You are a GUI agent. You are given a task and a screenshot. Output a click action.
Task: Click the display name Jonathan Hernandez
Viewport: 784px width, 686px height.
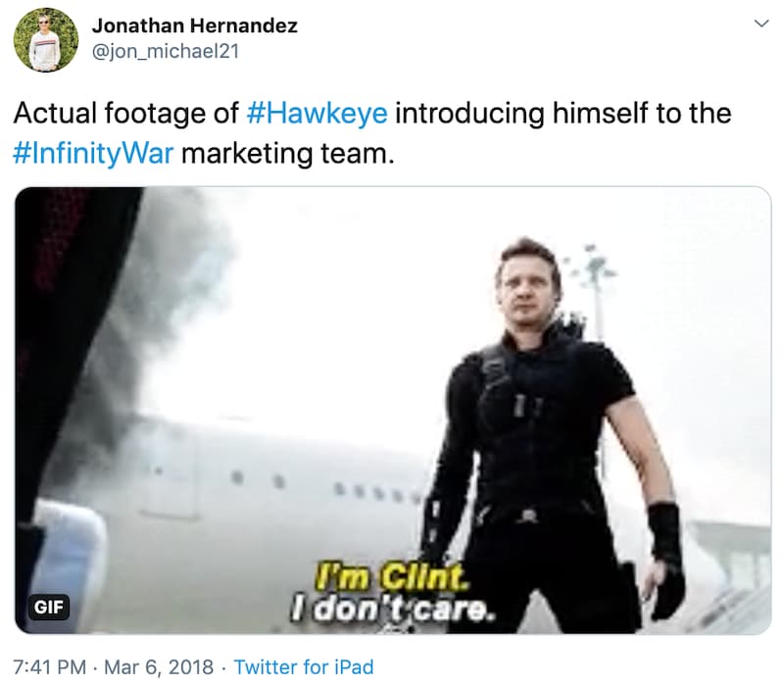194,25
